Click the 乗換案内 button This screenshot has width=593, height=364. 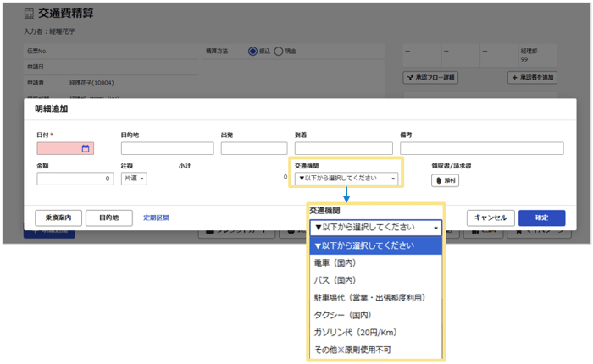tap(58, 218)
